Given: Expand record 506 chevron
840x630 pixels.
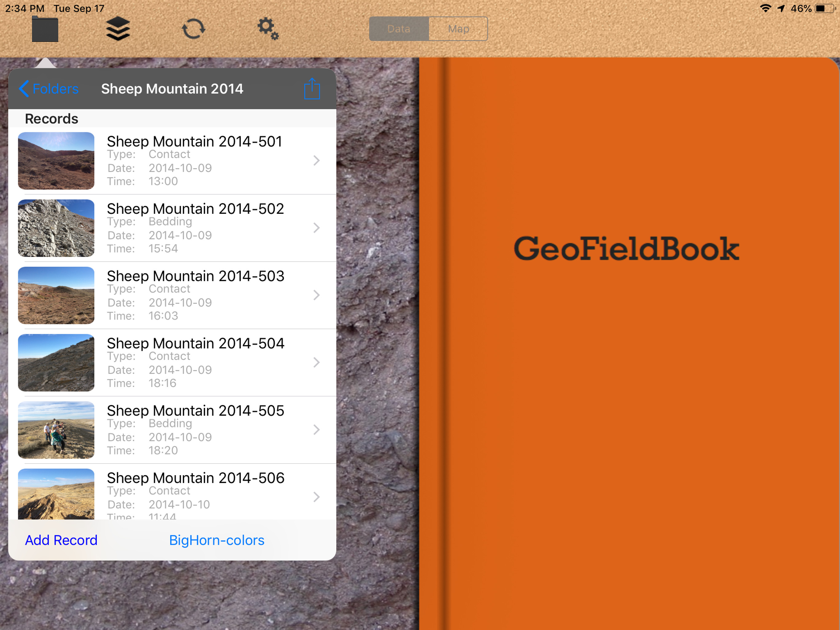Looking at the screenshot, I should (316, 497).
